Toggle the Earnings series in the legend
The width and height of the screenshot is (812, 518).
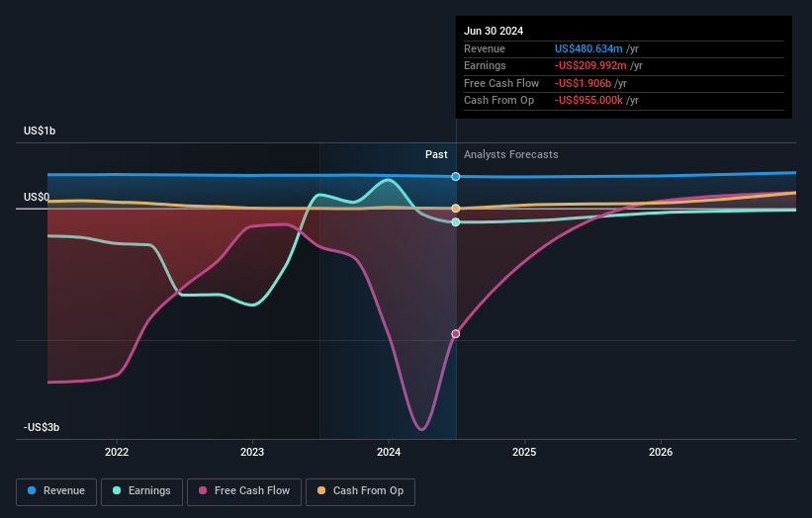click(x=141, y=491)
